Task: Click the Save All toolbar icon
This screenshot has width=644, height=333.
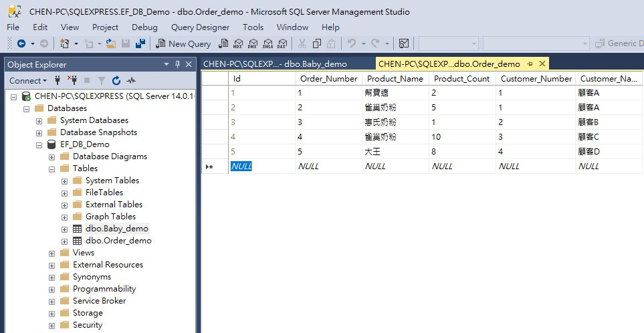Action: [x=140, y=43]
